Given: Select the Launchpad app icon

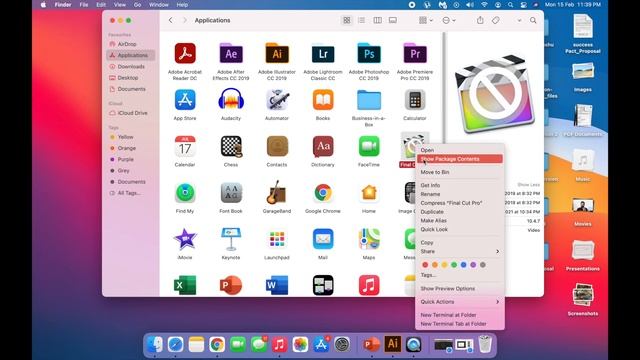Looking at the screenshot, I should click(277, 239).
